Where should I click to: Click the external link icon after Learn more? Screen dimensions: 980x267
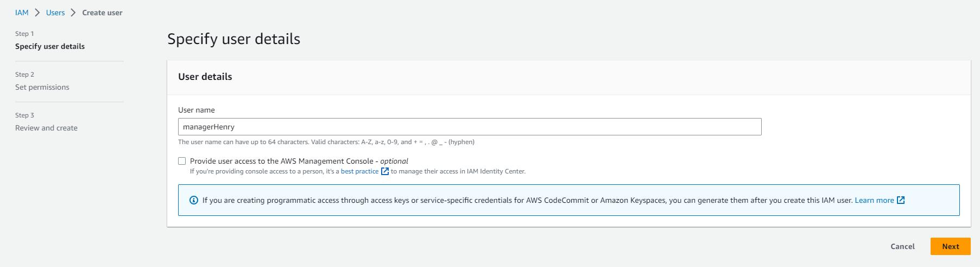click(901, 200)
